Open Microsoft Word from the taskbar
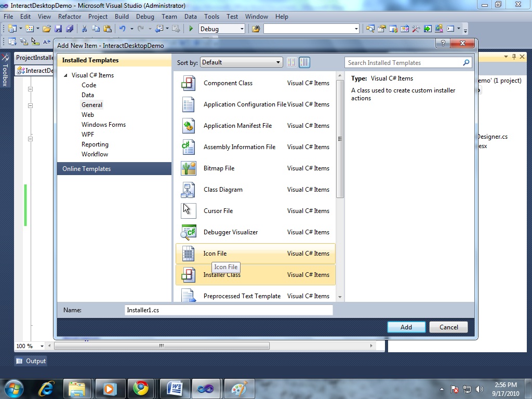The image size is (532, 399). (x=175, y=389)
